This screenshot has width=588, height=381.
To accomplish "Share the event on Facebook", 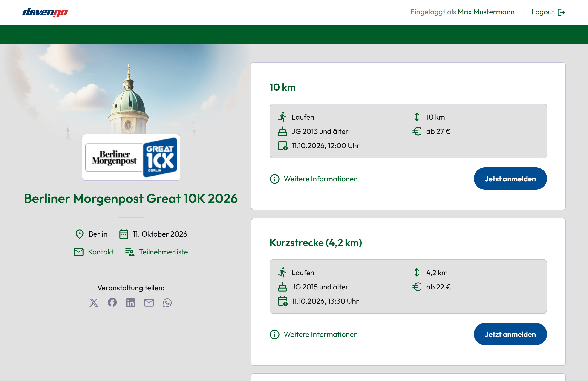I will [112, 303].
